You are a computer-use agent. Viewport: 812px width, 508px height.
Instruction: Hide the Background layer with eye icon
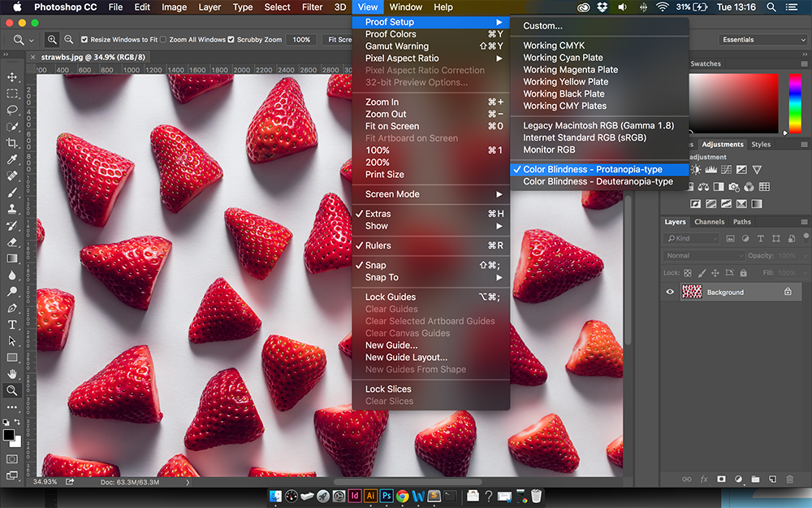670,292
